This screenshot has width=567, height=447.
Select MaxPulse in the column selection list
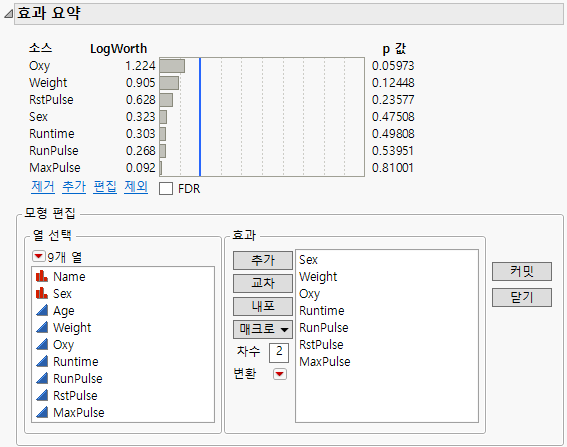[79, 413]
